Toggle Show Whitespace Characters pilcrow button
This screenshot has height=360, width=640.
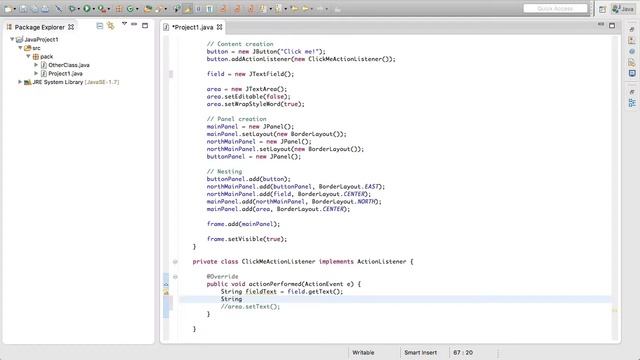tap(209, 9)
